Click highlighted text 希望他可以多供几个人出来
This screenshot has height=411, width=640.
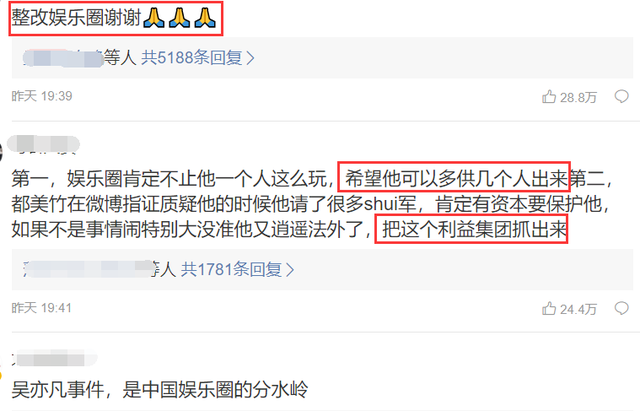pos(456,178)
